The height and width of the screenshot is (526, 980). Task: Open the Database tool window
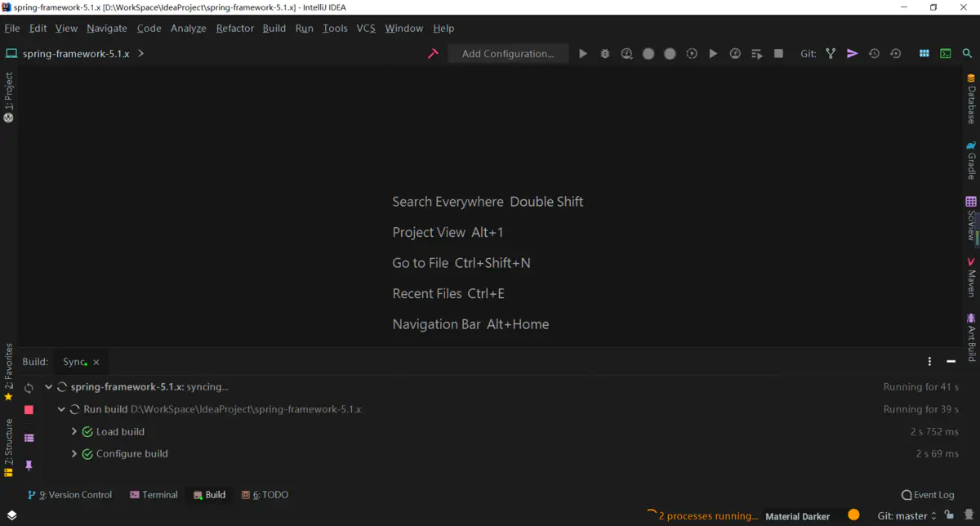click(971, 98)
